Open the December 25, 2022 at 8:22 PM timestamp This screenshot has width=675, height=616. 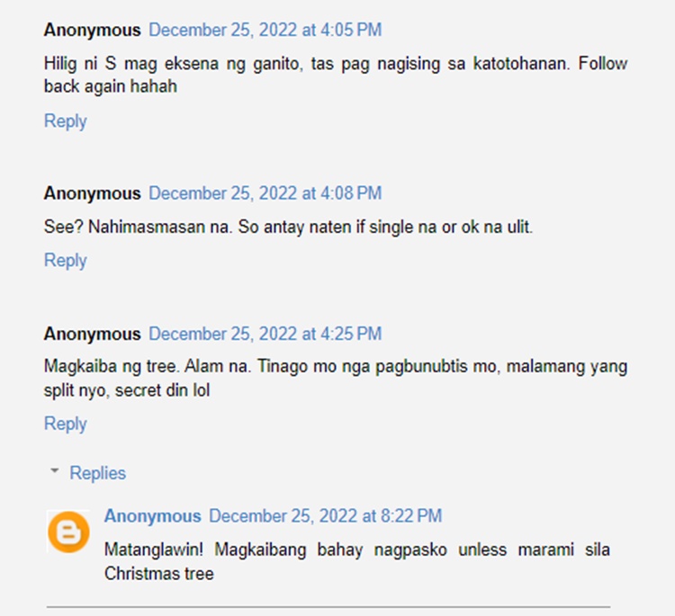point(326,516)
